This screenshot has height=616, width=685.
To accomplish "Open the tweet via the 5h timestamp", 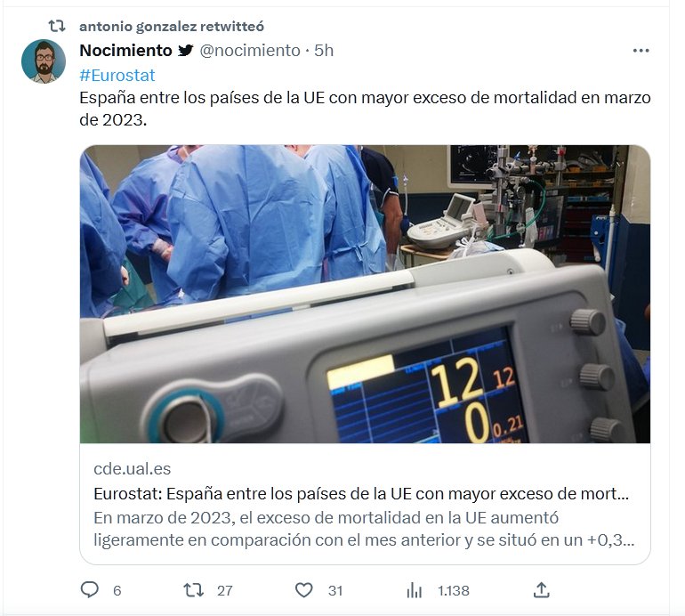I will click(x=324, y=51).
